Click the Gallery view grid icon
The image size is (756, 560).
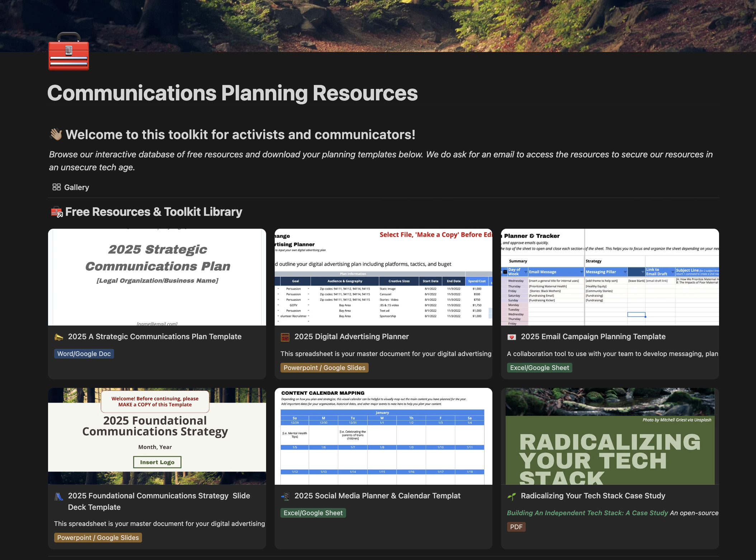point(56,187)
